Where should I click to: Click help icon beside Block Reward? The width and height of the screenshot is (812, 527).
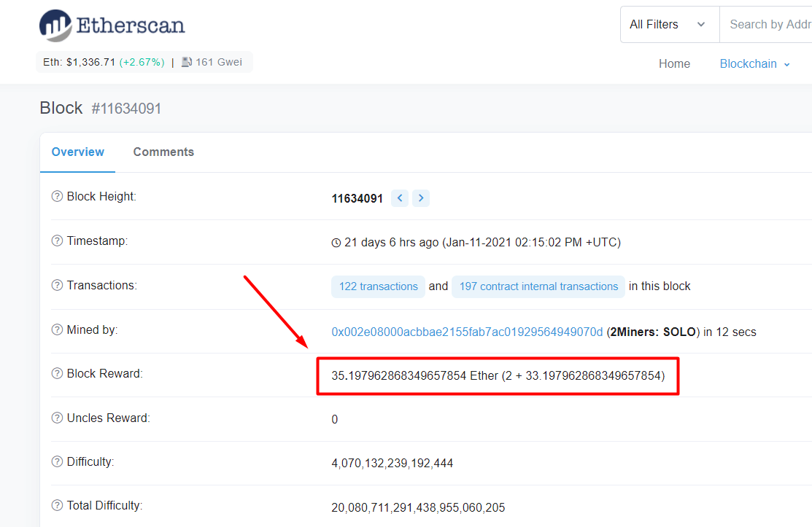pyautogui.click(x=57, y=374)
